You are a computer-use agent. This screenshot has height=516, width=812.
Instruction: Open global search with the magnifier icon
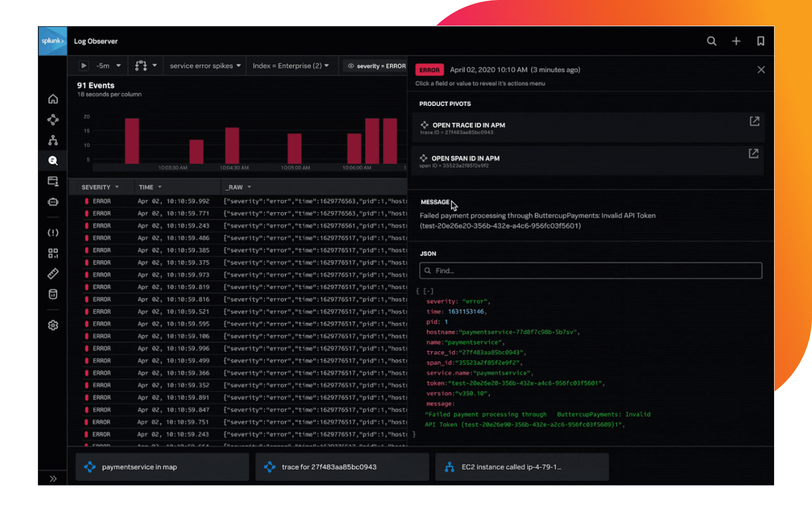click(712, 41)
